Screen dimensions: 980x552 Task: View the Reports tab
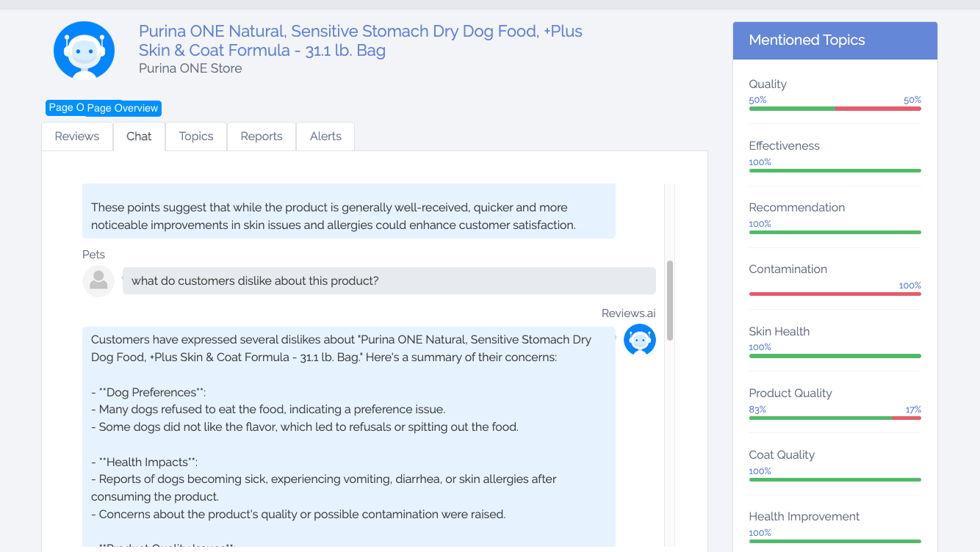261,136
